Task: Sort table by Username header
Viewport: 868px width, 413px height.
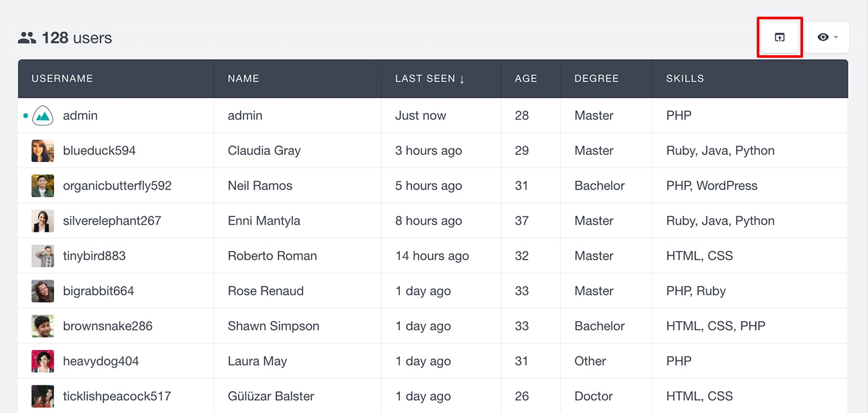Action: [x=62, y=78]
